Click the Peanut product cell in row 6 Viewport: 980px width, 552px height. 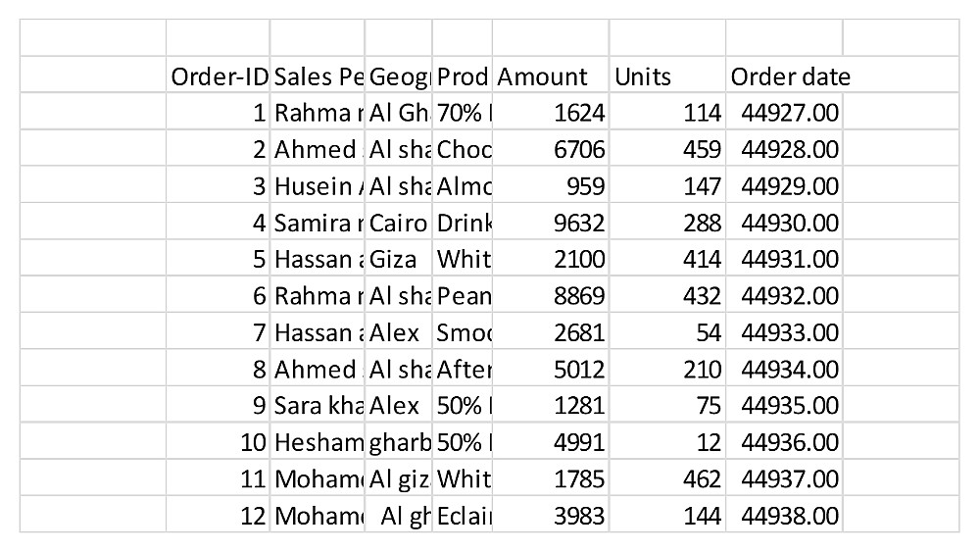463,296
